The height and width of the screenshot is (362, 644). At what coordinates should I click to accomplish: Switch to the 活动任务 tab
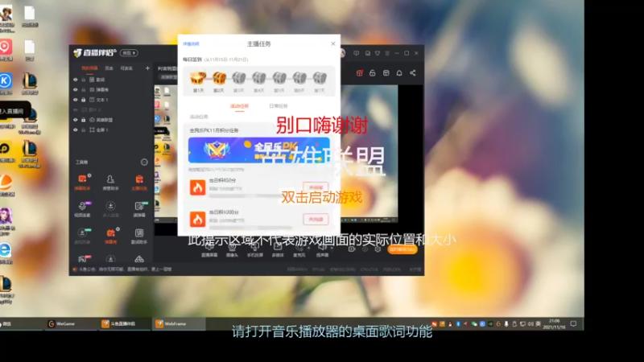(x=239, y=106)
